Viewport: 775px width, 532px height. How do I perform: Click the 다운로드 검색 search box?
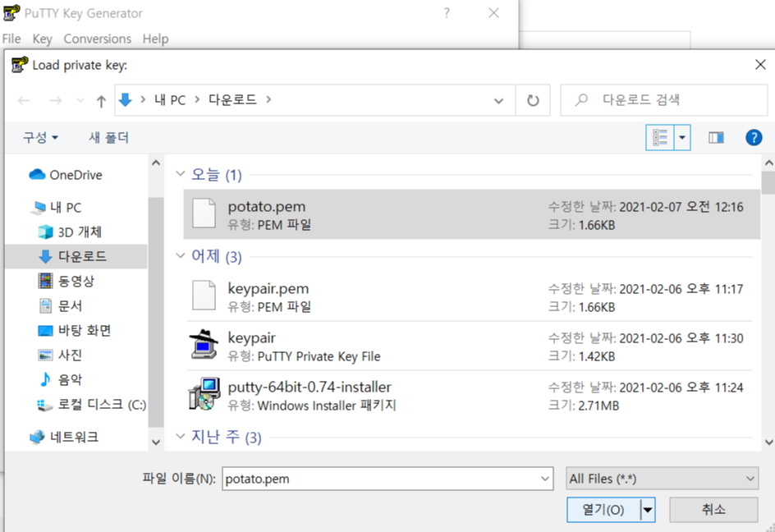664,100
